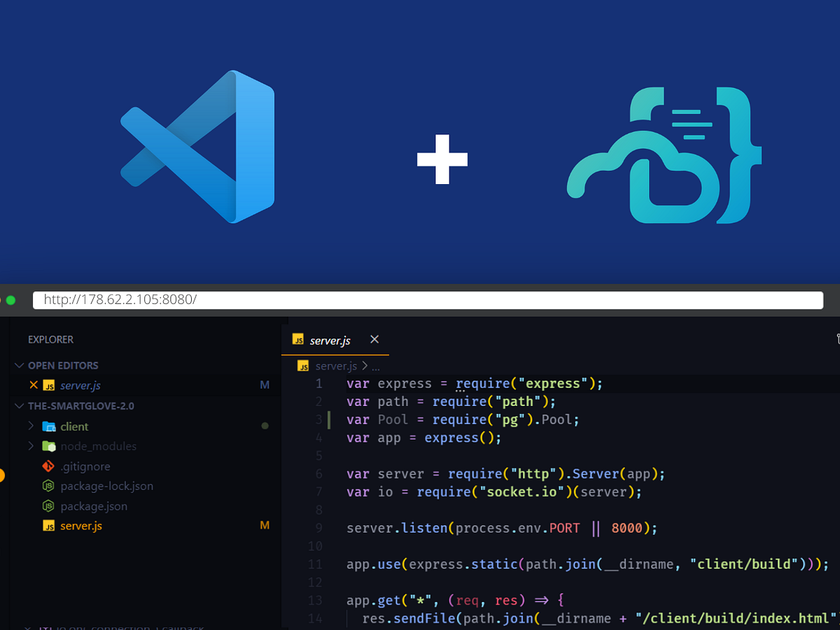Open package-lock.json file

click(106, 486)
